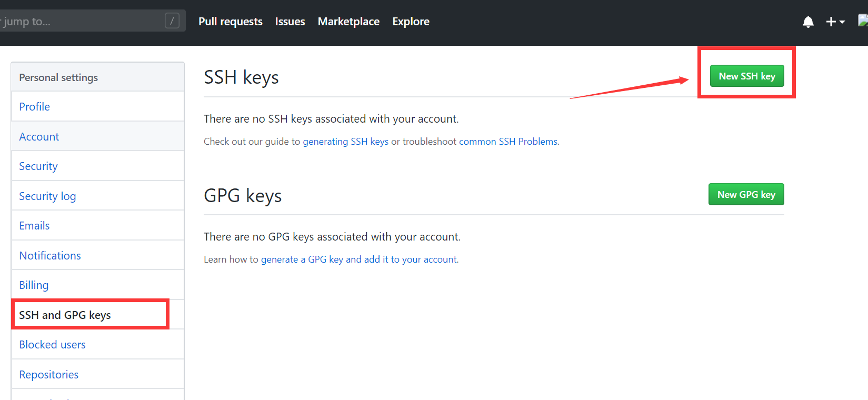This screenshot has height=400, width=868.
Task: Follow the common SSH Problems link
Action: [508, 142]
